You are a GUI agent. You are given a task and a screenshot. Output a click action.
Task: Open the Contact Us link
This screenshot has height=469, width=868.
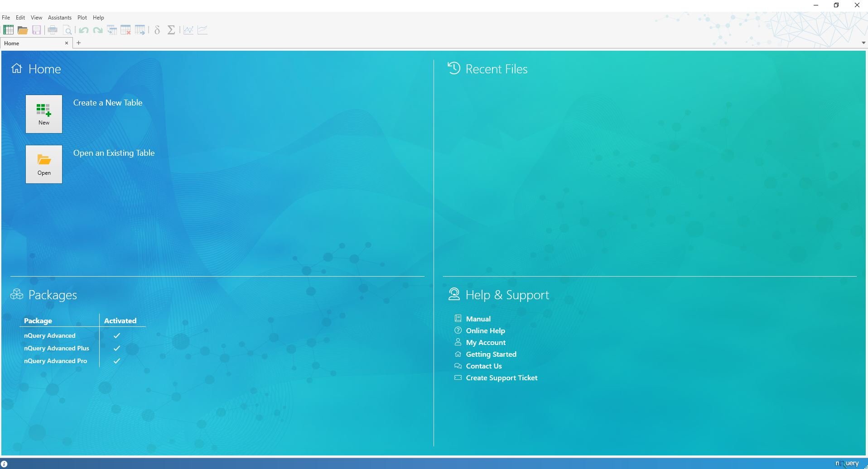click(x=484, y=366)
